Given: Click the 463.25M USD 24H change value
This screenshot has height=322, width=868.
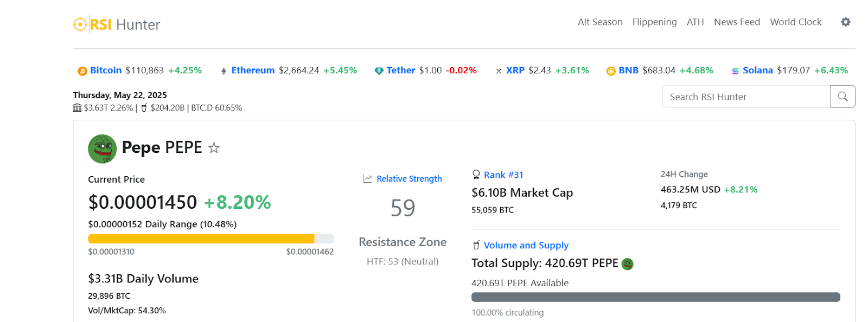Looking at the screenshot, I should (x=690, y=190).
